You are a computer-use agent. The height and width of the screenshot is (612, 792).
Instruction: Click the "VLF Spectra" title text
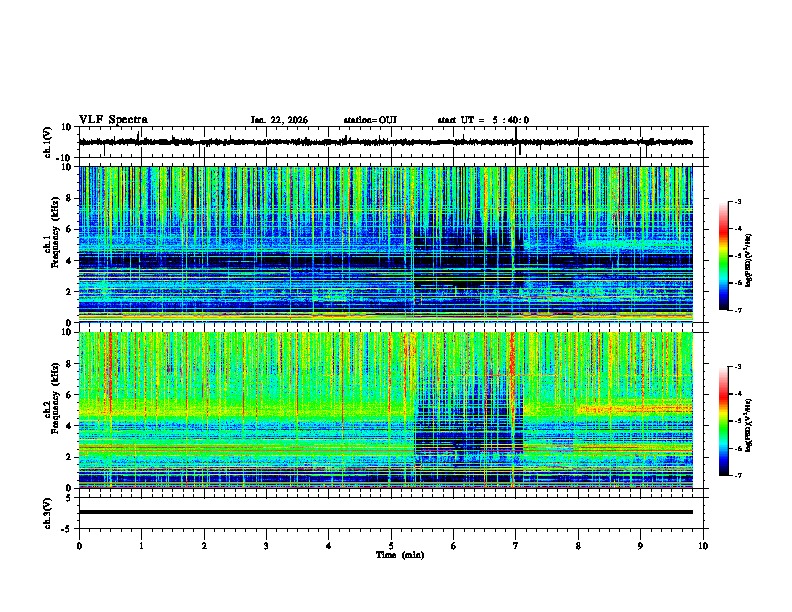tap(113, 120)
